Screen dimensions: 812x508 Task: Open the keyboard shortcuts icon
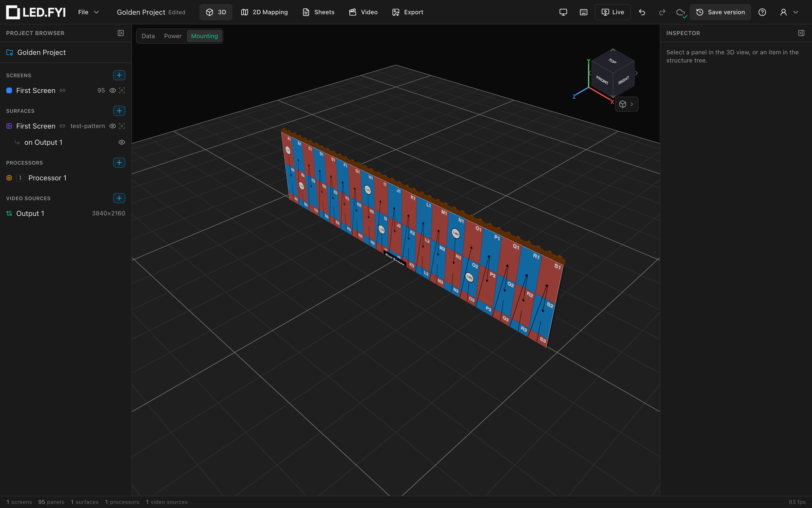tap(584, 12)
